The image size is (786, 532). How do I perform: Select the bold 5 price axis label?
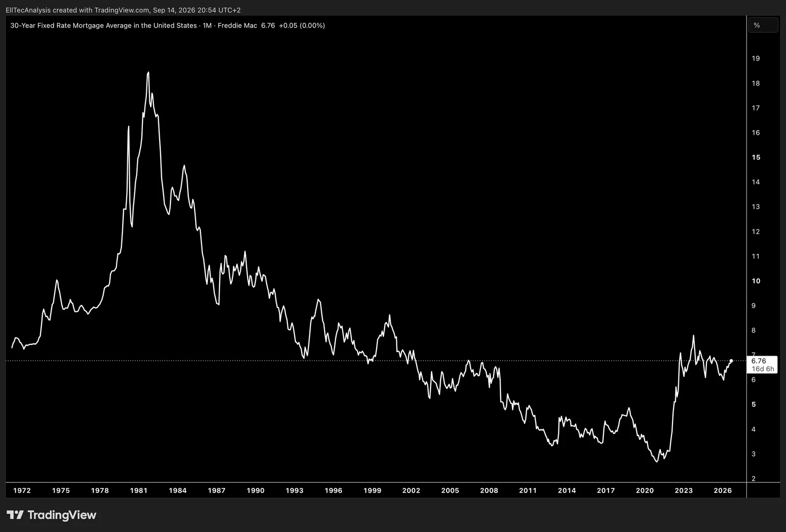pos(754,404)
